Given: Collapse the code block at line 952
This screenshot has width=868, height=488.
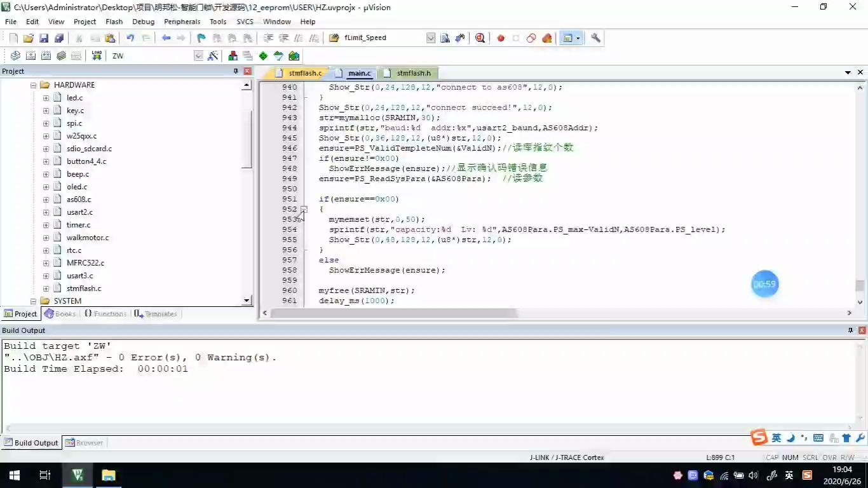Looking at the screenshot, I should [x=304, y=209].
